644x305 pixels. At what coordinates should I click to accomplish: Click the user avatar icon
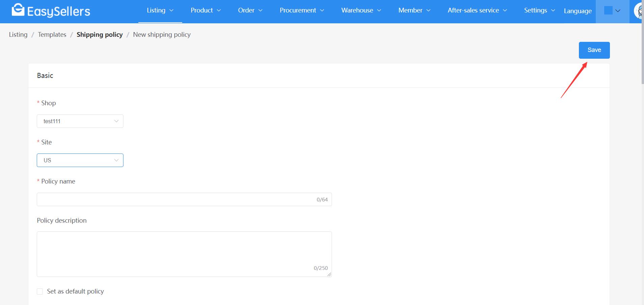pyautogui.click(x=639, y=11)
